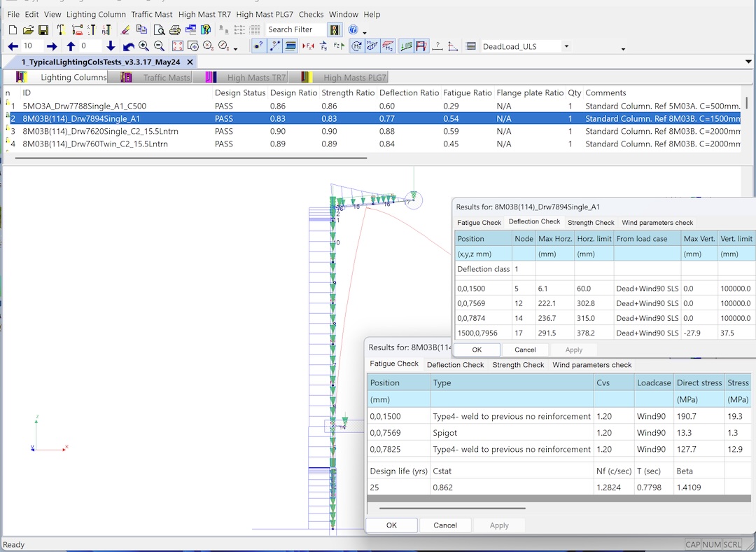Image resolution: width=756 pixels, height=552 pixels.
Task: Click the Save file toolbar icon
Action: [43, 30]
